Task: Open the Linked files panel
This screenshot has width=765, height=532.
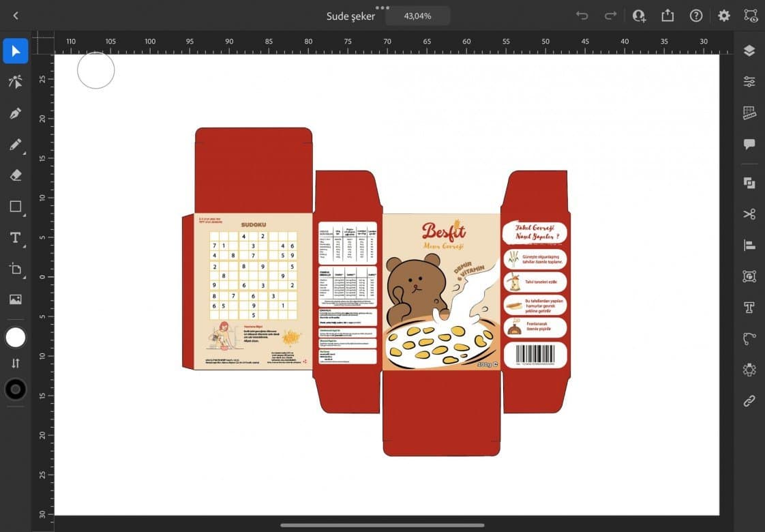Action: 749,401
